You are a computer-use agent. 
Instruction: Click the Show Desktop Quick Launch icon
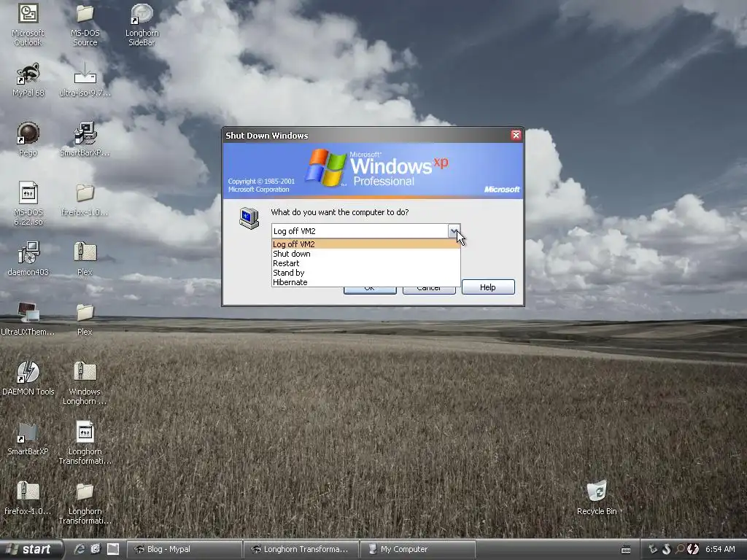tap(113, 549)
